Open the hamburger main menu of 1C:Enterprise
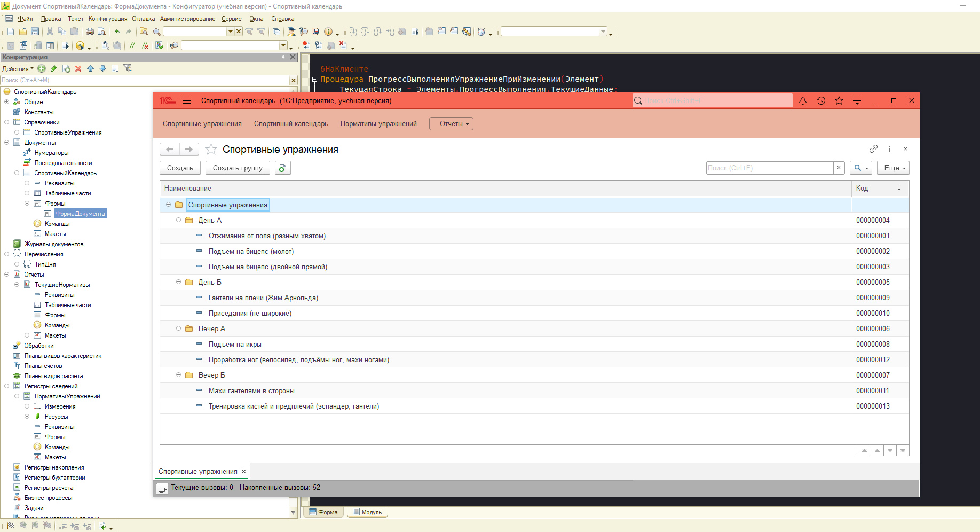980x532 pixels. (187, 100)
